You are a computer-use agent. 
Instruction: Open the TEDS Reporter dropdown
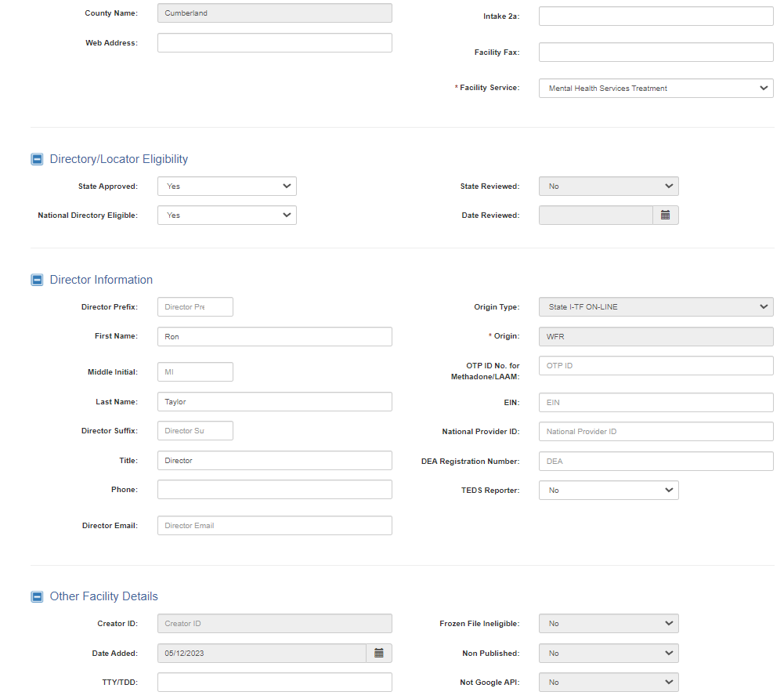609,491
